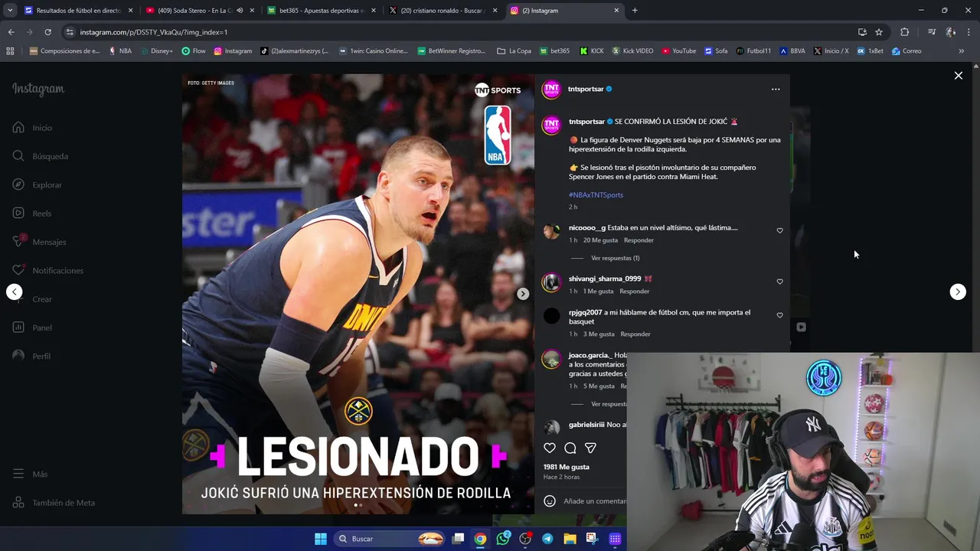The width and height of the screenshot is (980, 551).
Task: Reply to rpjgq2007's comment
Action: click(x=635, y=334)
